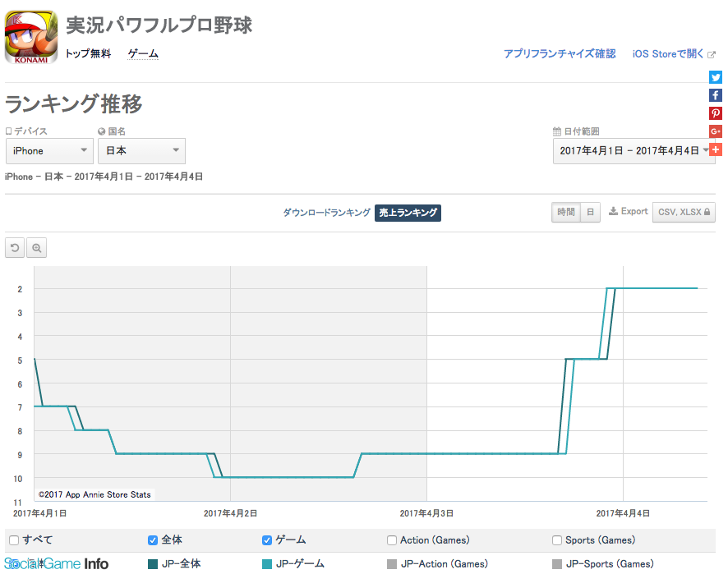The height and width of the screenshot is (574, 728).
Task: Switch chart granularity to 時間
Action: tap(566, 212)
